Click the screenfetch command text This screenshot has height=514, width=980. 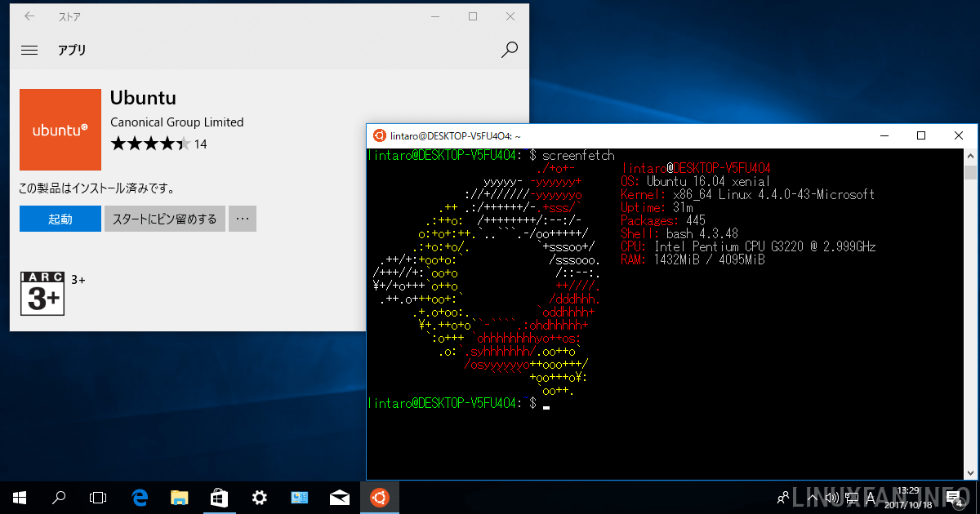[578, 155]
